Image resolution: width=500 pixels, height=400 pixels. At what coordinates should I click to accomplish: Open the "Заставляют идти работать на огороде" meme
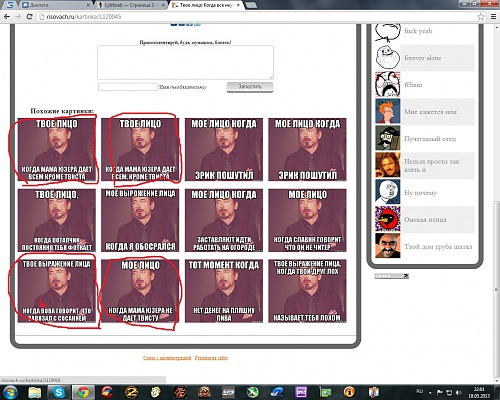tap(224, 220)
